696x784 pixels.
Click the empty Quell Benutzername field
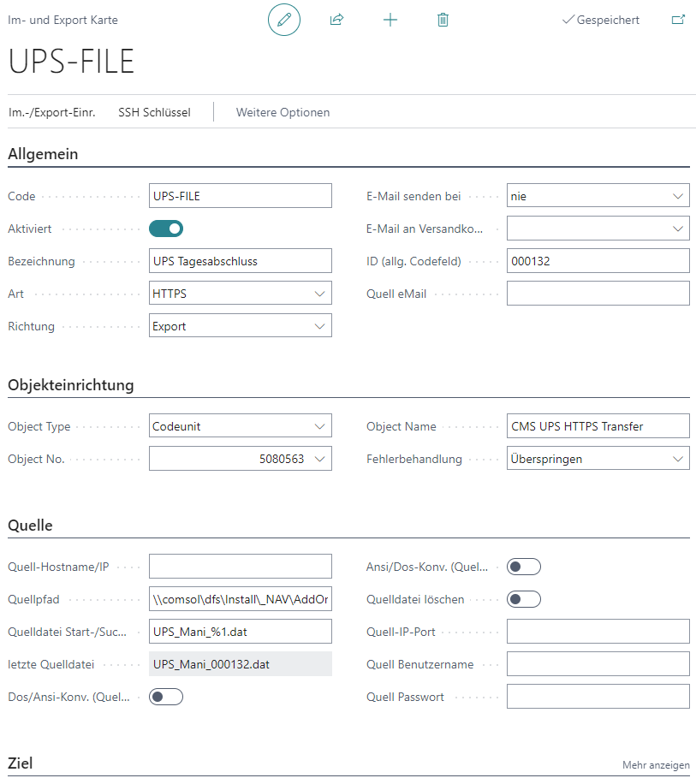pyautogui.click(x=598, y=664)
